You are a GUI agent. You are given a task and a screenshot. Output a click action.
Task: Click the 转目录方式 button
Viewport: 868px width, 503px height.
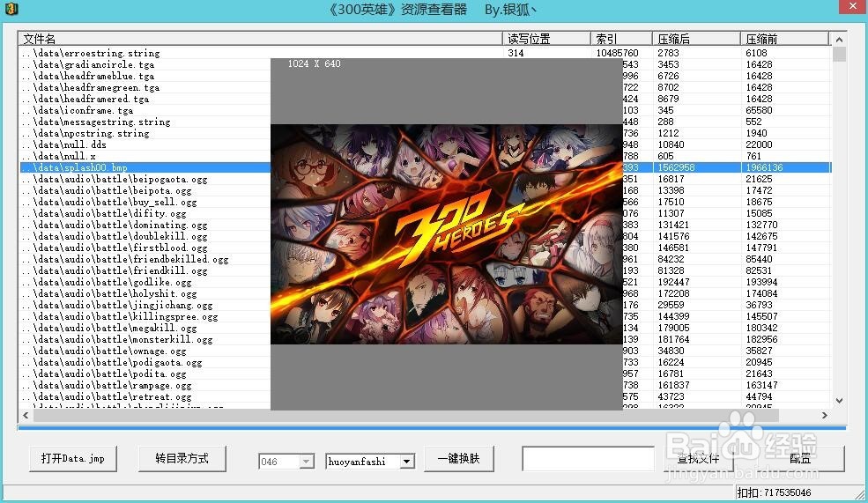(182, 459)
